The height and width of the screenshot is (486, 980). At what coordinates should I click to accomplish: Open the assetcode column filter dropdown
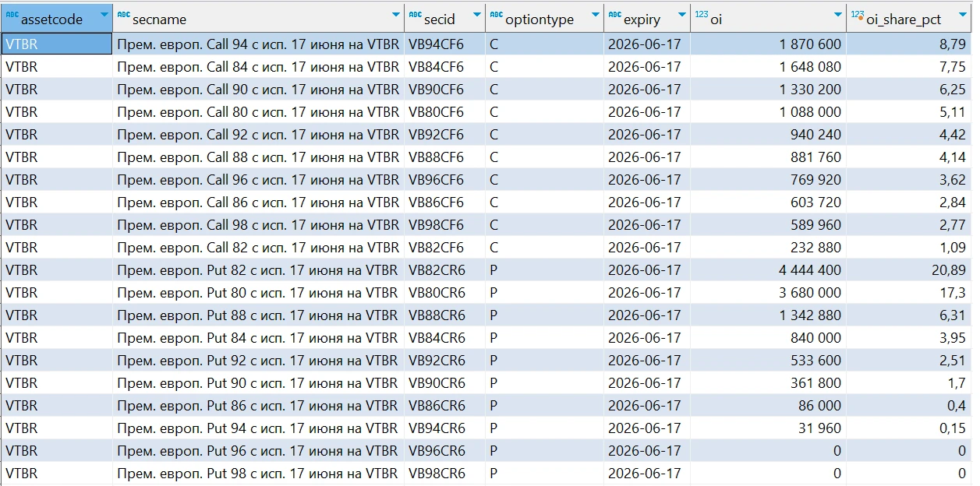(104, 15)
